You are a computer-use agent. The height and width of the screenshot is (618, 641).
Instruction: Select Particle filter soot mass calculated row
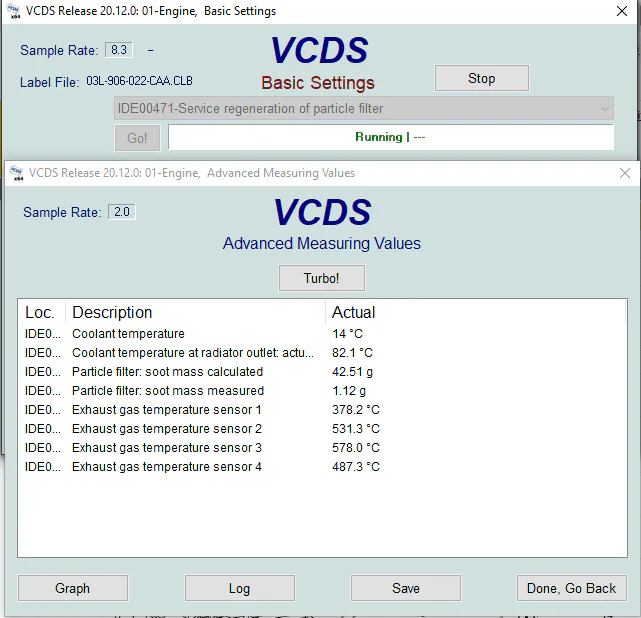[167, 372]
